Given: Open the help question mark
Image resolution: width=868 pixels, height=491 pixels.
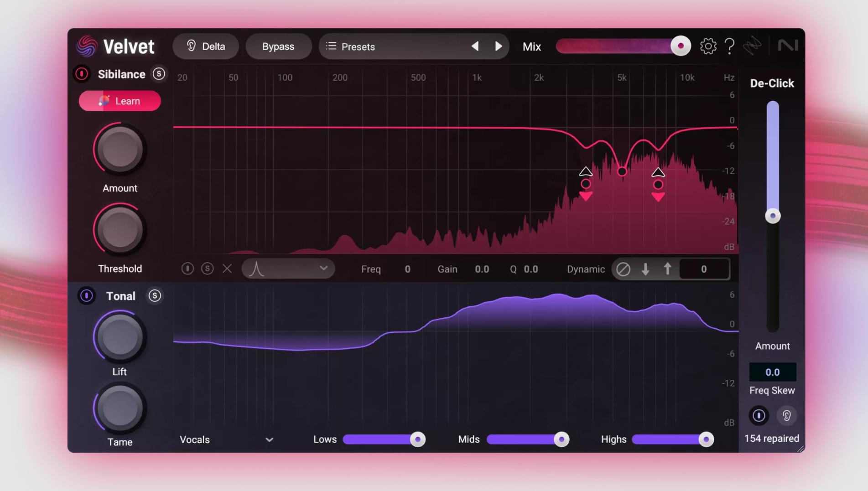Looking at the screenshot, I should (x=729, y=46).
